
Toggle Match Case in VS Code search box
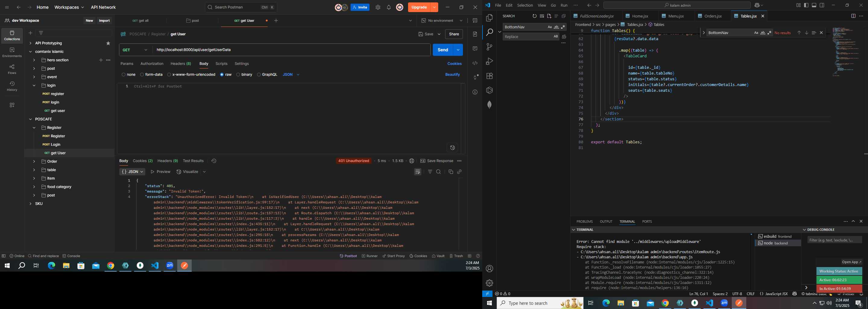pyautogui.click(x=549, y=27)
